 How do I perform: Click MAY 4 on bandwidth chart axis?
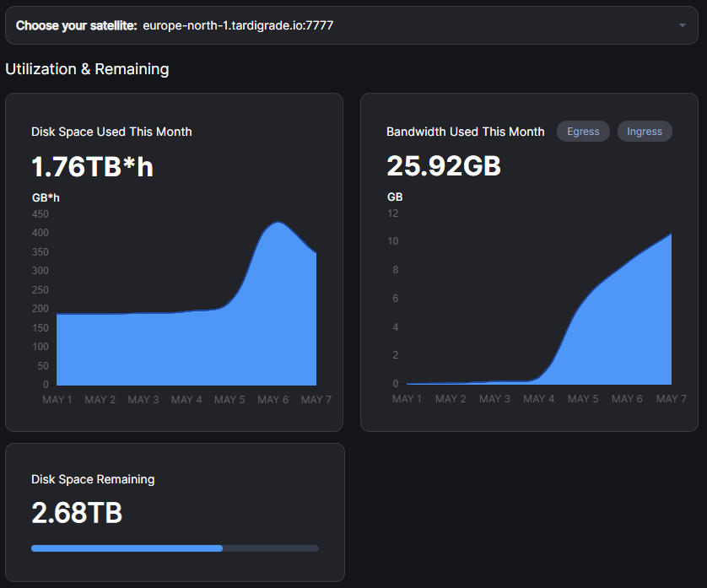tap(538, 398)
